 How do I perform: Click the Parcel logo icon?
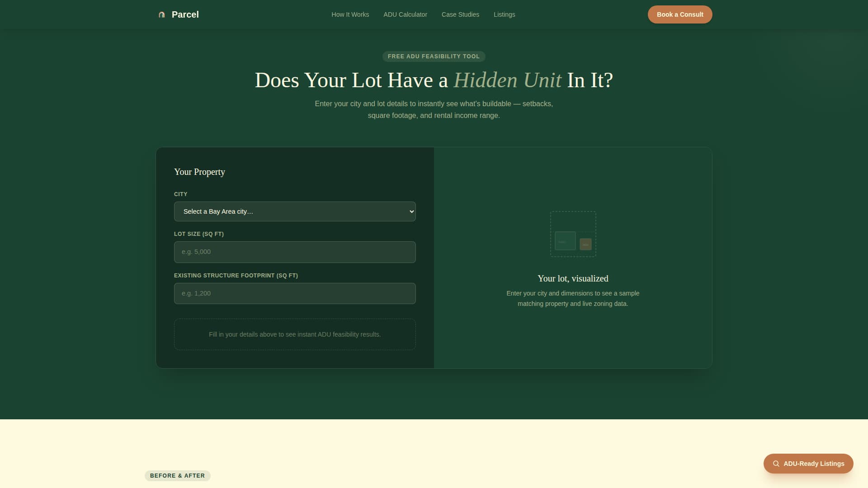[162, 14]
